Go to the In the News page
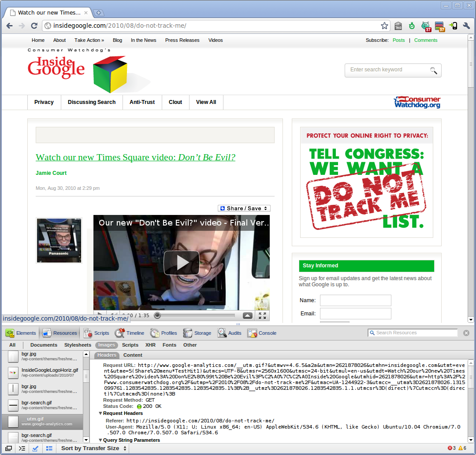Image resolution: width=476 pixels, height=455 pixels. [x=144, y=41]
